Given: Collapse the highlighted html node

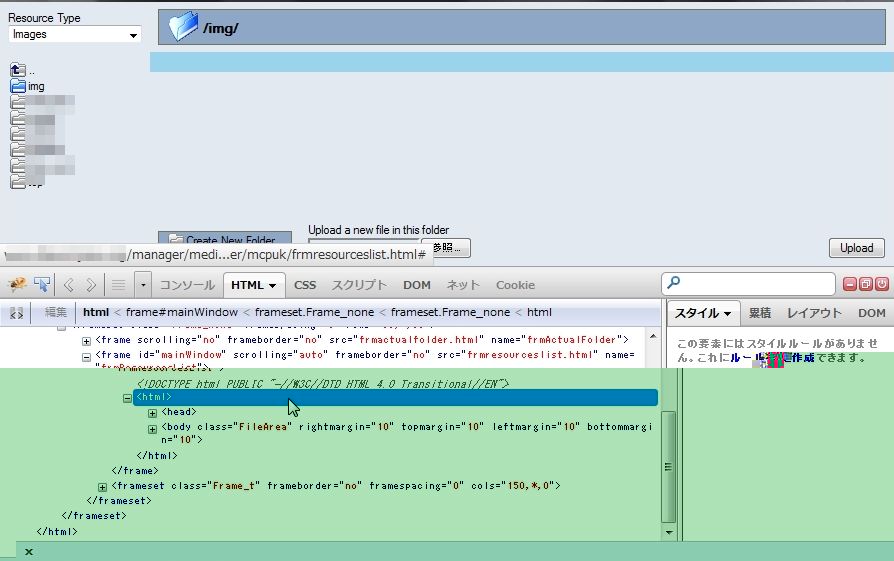Looking at the screenshot, I should pyautogui.click(x=127, y=398).
